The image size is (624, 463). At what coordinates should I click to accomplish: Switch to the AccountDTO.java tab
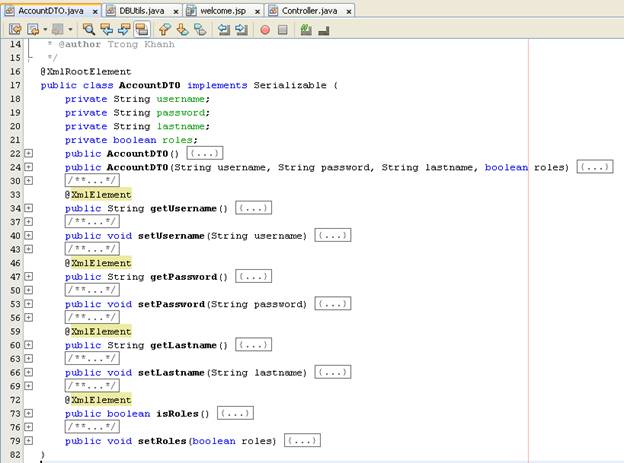51,11
